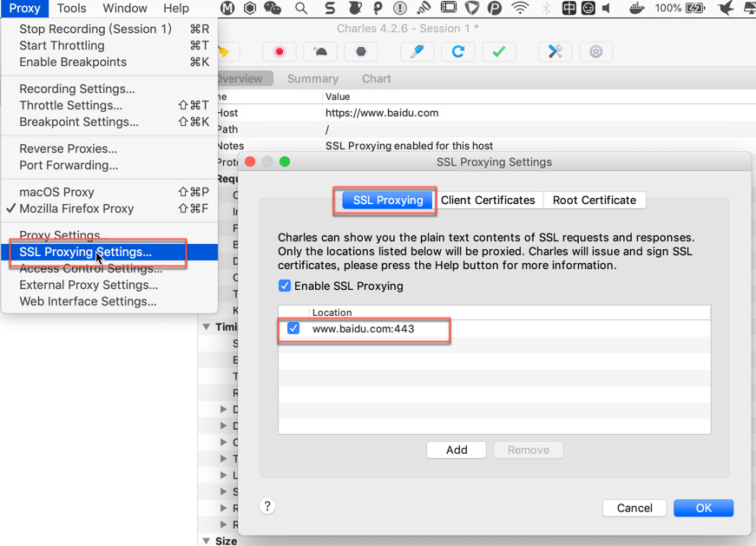Open Port Forwarding... menu item
The image size is (756, 546).
109,165
